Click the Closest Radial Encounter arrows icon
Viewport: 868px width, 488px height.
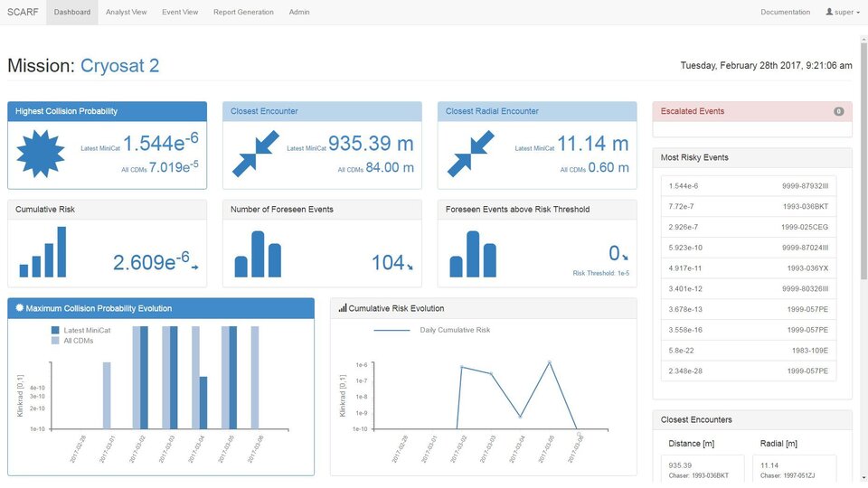(470, 154)
